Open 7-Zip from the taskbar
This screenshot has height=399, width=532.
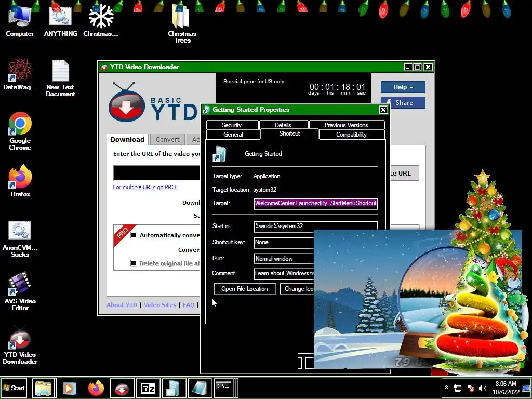[x=148, y=388]
